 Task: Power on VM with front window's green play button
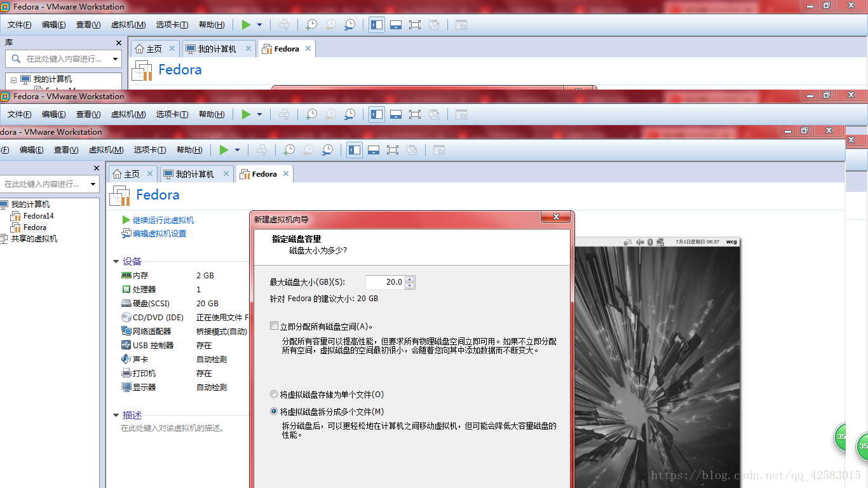(x=224, y=150)
